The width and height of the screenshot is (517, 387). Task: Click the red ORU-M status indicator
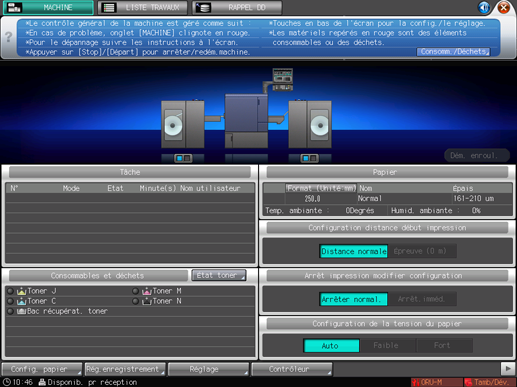tap(436, 382)
